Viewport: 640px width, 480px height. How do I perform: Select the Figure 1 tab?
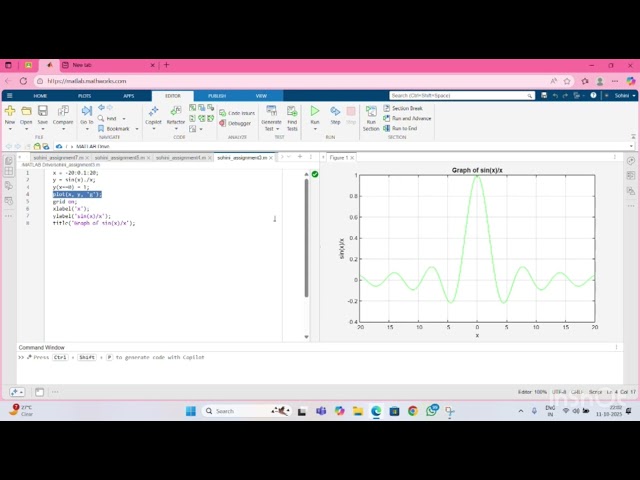tap(338, 158)
